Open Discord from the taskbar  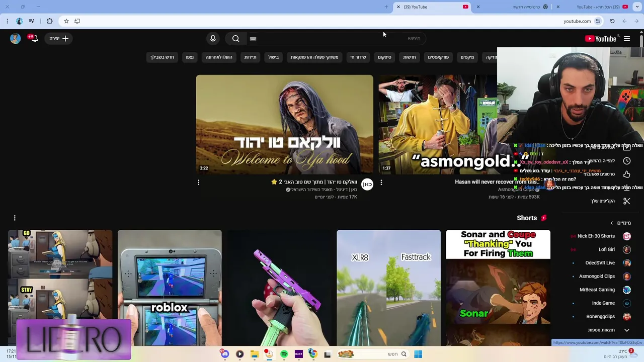[x=225, y=354]
